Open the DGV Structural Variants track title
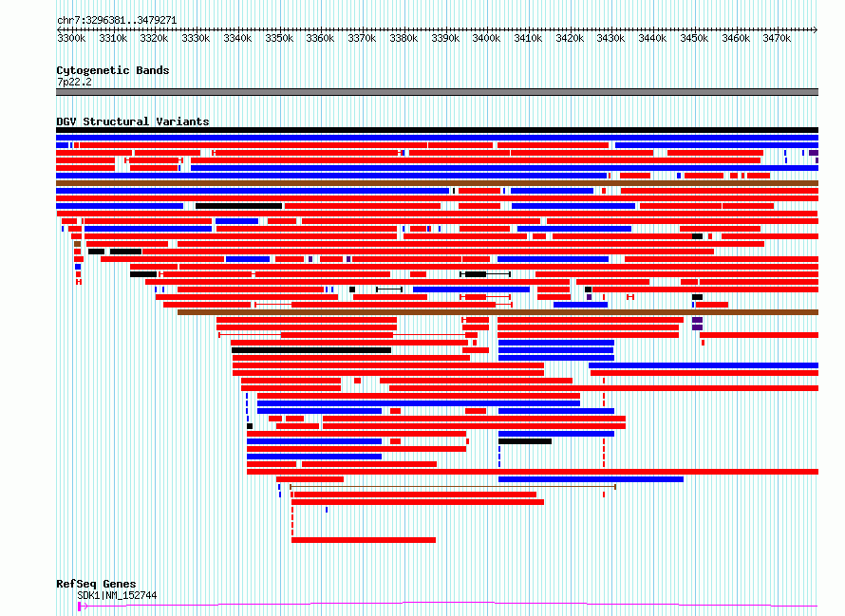 [x=133, y=121]
